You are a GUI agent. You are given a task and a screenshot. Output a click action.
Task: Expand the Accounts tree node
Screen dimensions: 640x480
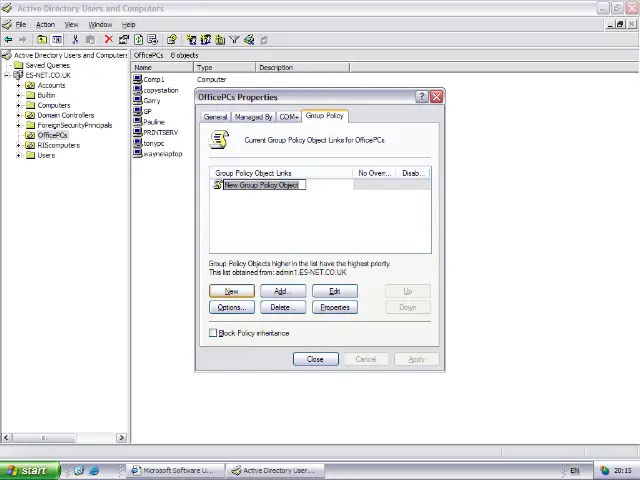pos(18,85)
